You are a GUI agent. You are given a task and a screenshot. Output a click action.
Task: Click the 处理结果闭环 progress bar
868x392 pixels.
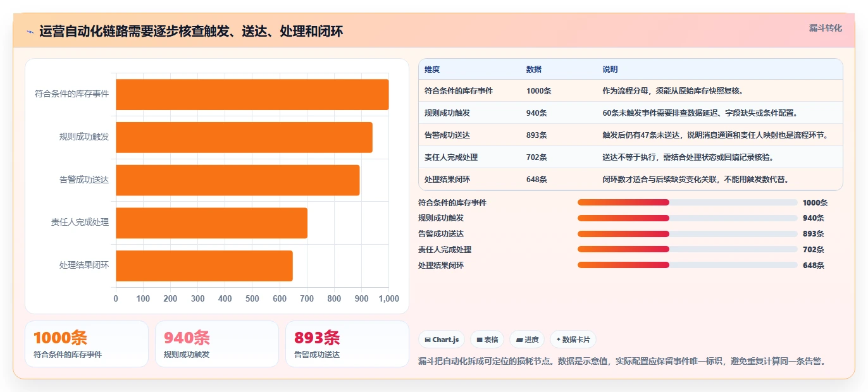click(687, 265)
